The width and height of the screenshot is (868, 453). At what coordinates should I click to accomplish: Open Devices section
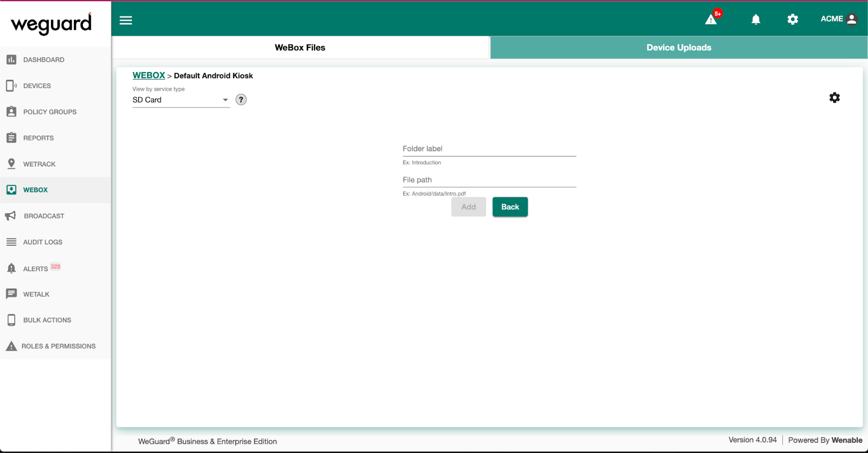tap(55, 86)
